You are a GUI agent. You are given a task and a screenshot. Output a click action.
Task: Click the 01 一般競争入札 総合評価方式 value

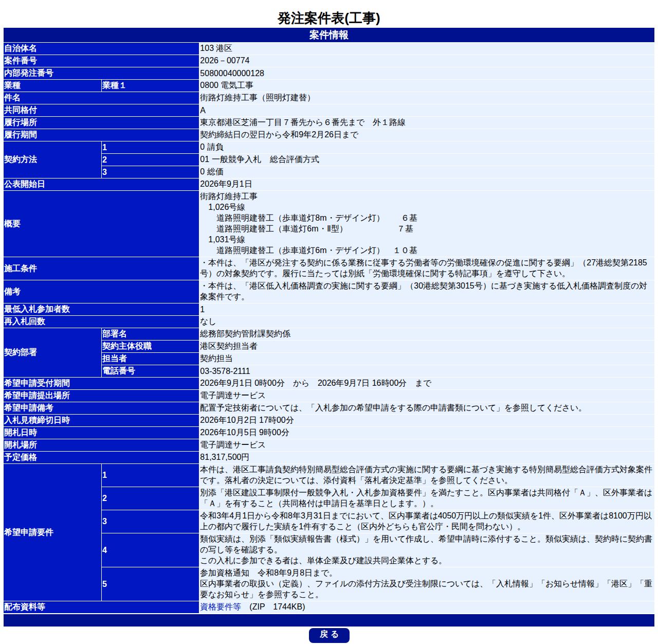(x=260, y=159)
